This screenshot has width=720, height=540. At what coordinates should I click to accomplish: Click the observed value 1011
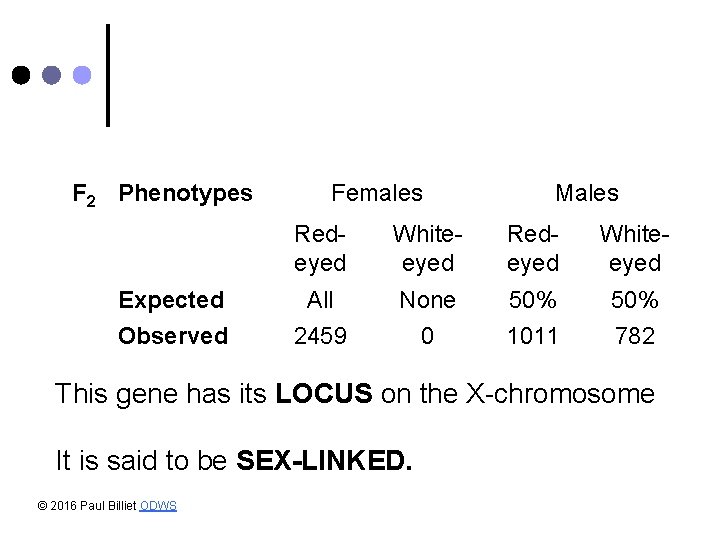point(533,336)
